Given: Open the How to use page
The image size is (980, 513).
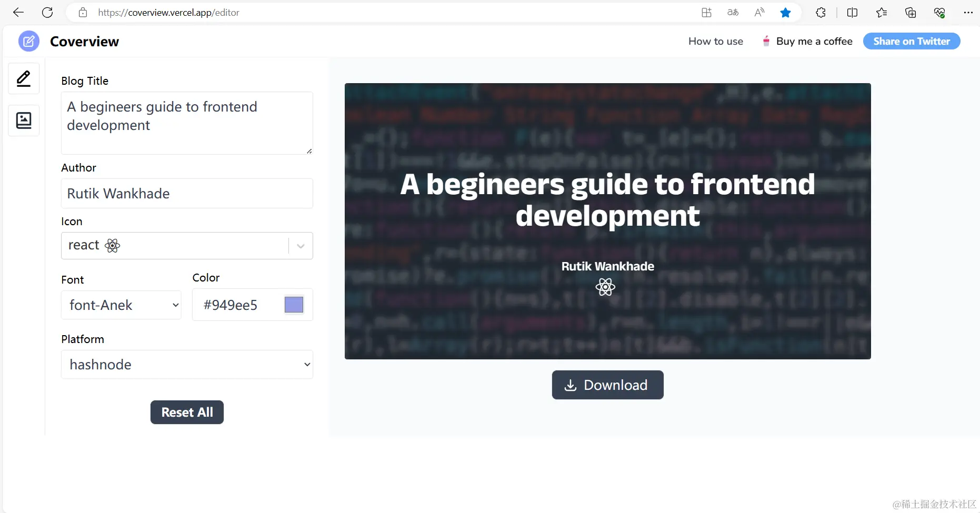Looking at the screenshot, I should pos(716,41).
